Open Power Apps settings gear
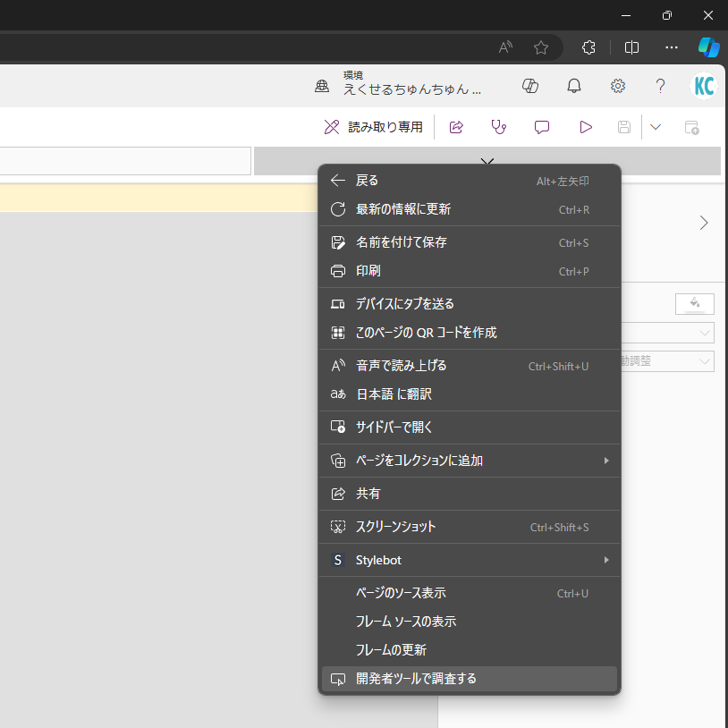The image size is (728, 728). [617, 86]
